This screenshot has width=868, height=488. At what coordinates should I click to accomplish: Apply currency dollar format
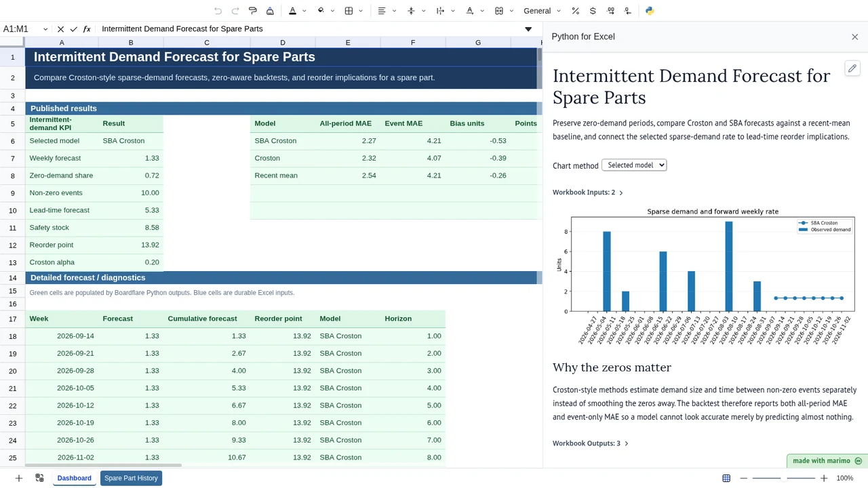(593, 11)
